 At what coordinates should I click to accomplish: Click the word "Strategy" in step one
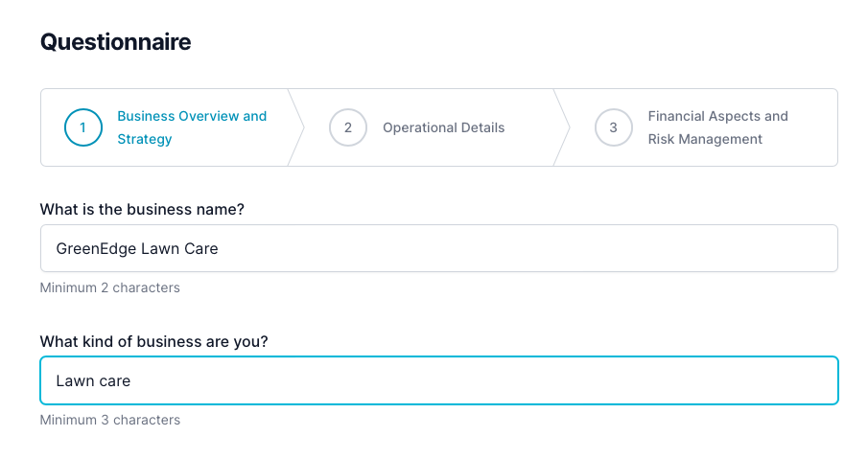(145, 139)
